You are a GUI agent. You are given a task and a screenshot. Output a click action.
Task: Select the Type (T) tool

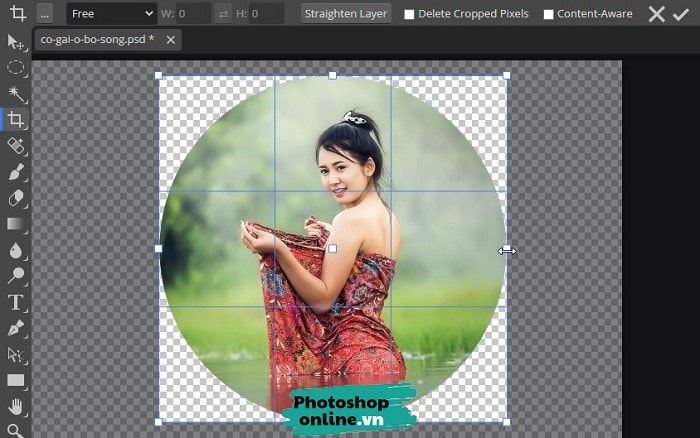(x=16, y=302)
